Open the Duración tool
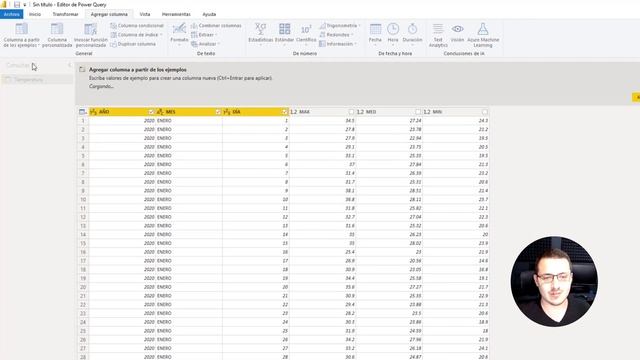The image size is (640, 360). pyautogui.click(x=412, y=33)
